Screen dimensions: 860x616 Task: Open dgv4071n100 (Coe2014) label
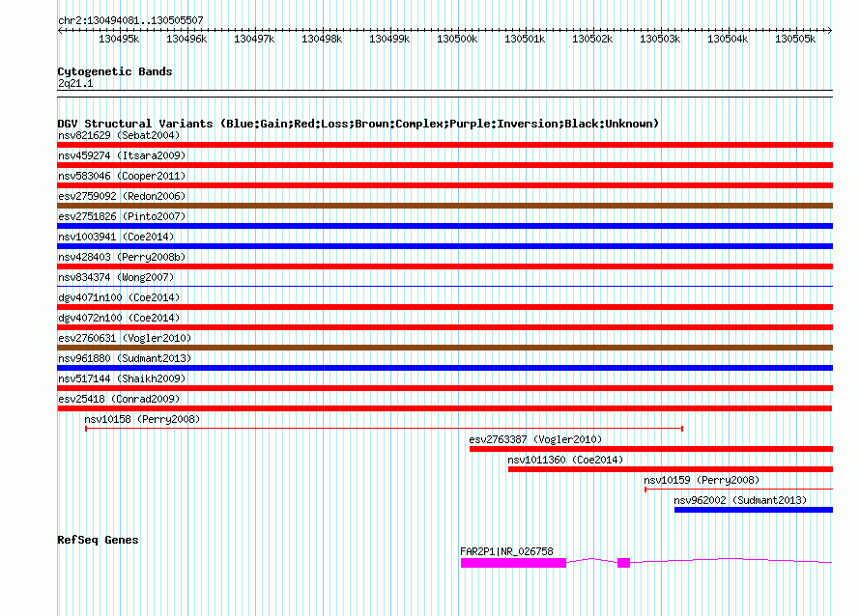(x=119, y=297)
